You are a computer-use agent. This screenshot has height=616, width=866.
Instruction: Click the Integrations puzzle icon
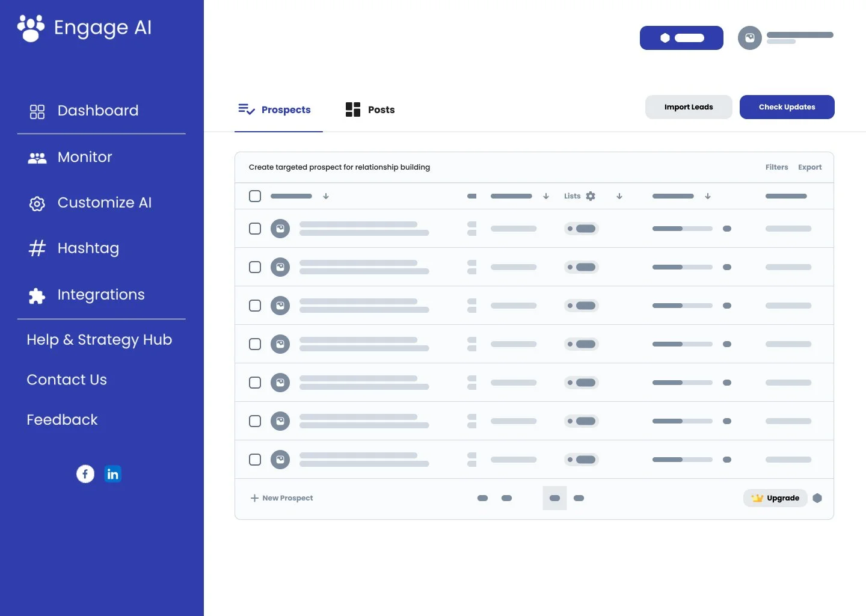[x=37, y=295]
